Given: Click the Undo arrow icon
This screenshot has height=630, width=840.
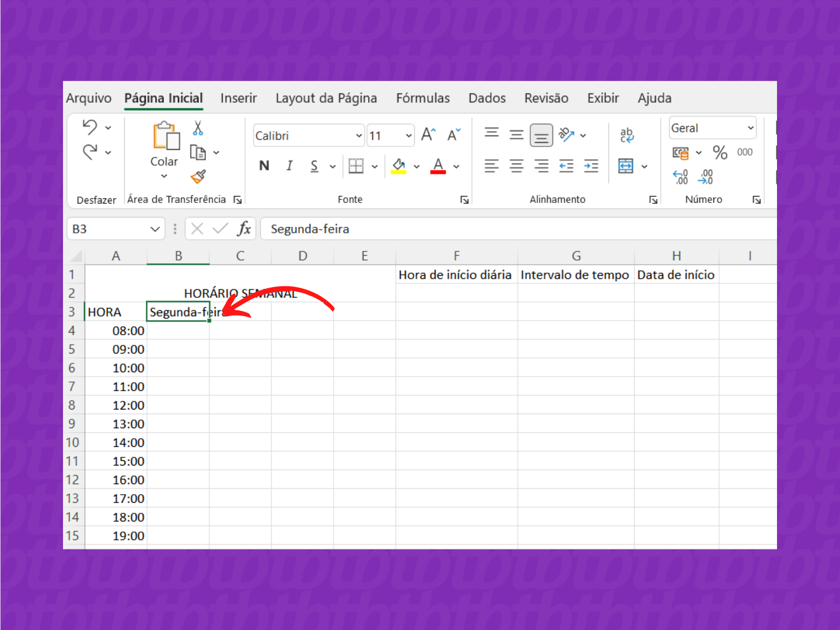Looking at the screenshot, I should 90,127.
